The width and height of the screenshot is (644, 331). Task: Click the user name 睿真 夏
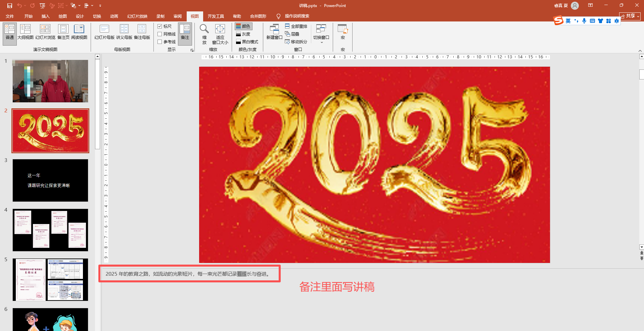click(x=561, y=6)
